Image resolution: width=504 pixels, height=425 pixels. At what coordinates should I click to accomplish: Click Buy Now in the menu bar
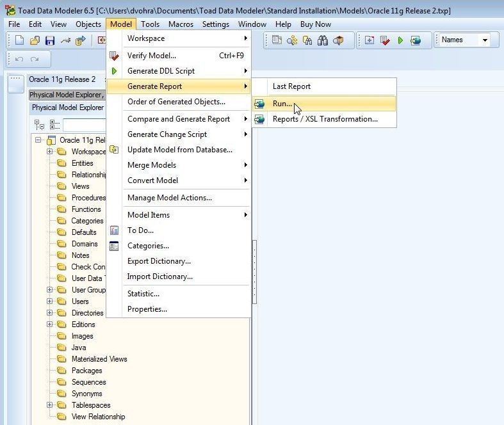tap(316, 24)
